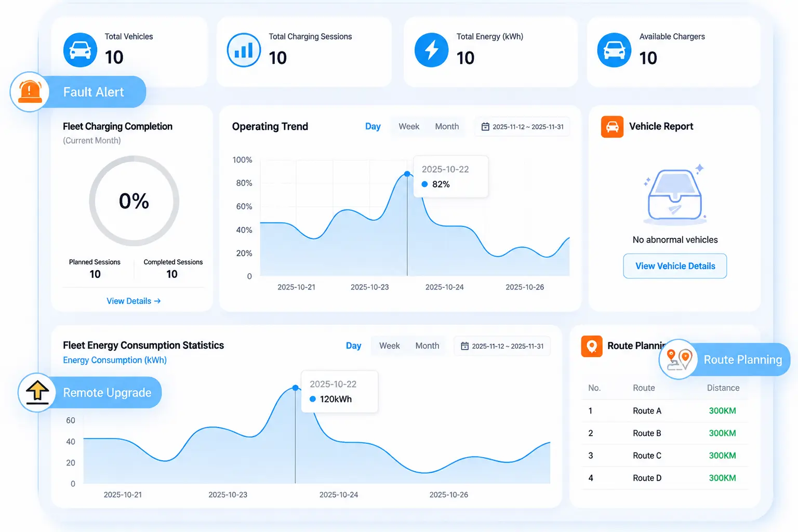The width and height of the screenshot is (798, 532).
Task: Click the No abnormal vehicles message
Action: coord(675,240)
